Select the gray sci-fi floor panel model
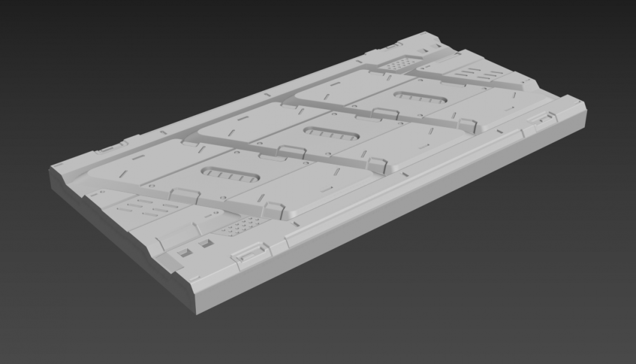Image resolution: width=636 pixels, height=364 pixels. [318, 172]
